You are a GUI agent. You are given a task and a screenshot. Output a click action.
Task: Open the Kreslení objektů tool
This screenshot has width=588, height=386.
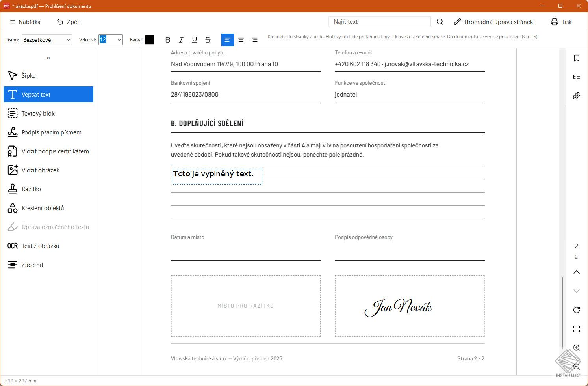(48, 208)
